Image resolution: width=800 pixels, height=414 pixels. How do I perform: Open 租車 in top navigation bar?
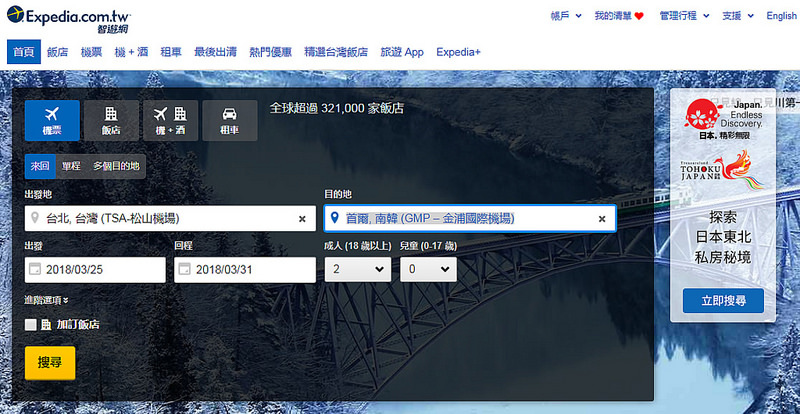171,52
